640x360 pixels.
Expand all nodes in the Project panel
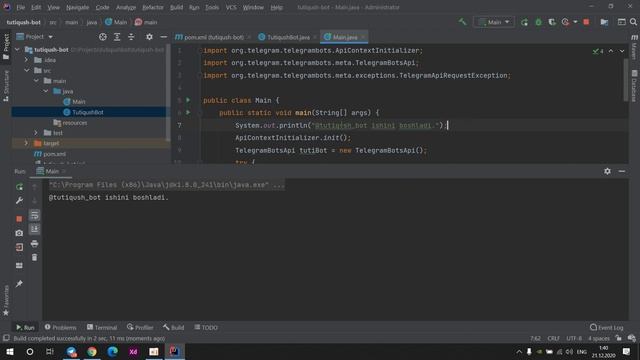(117, 37)
